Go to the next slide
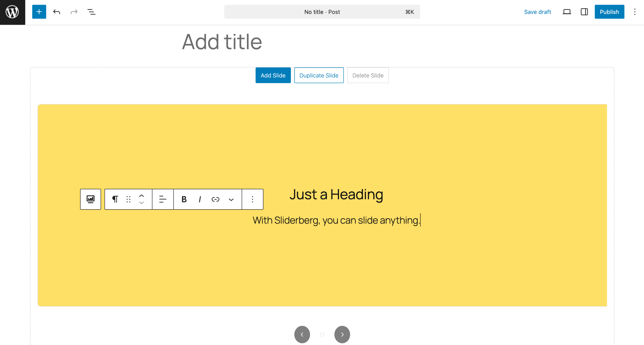Screen dimensions: 644x345 pyautogui.click(x=342, y=334)
